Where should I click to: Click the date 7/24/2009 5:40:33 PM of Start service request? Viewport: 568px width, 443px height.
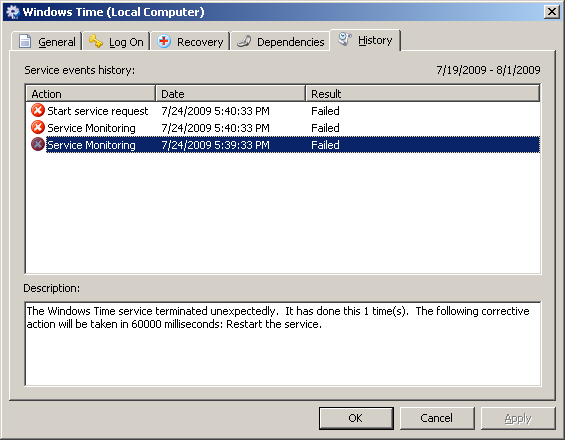[216, 111]
